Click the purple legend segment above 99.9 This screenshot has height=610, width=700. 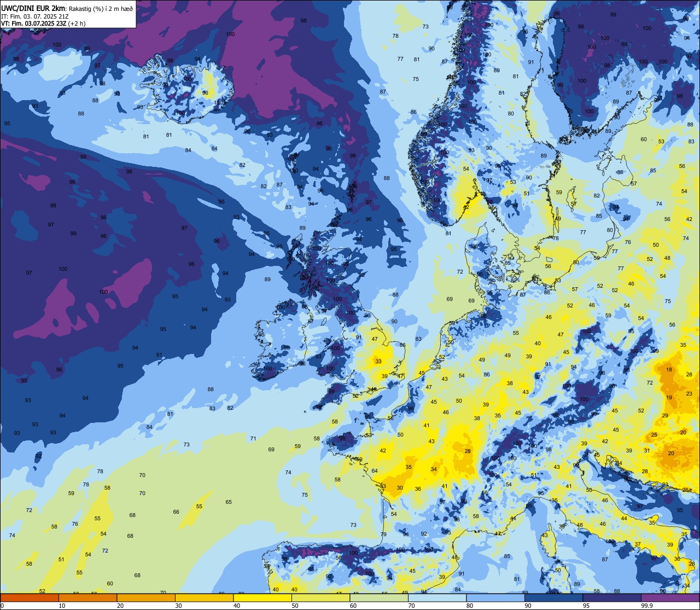pos(670,598)
